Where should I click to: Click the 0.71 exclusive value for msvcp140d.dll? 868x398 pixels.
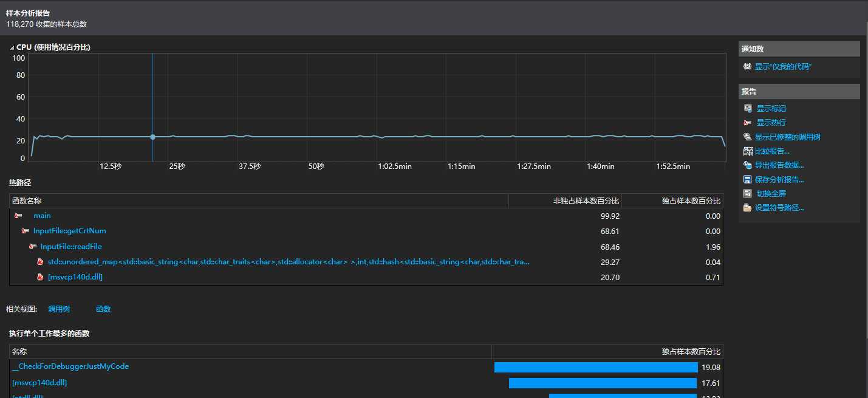click(x=713, y=278)
